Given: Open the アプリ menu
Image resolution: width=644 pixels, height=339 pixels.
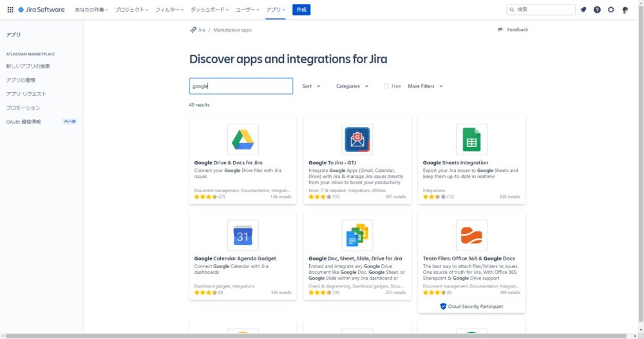Looking at the screenshot, I should tap(275, 10).
